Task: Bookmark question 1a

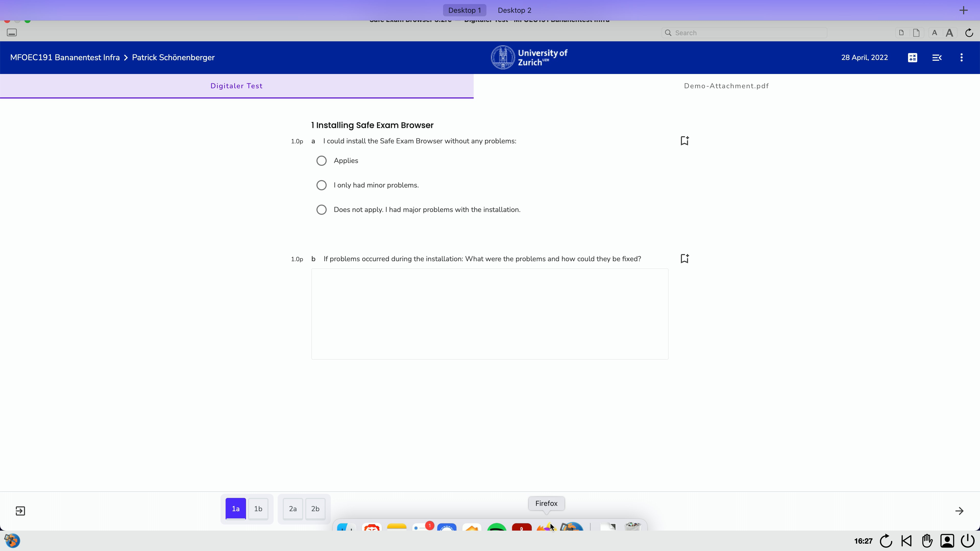Action: coord(684,141)
